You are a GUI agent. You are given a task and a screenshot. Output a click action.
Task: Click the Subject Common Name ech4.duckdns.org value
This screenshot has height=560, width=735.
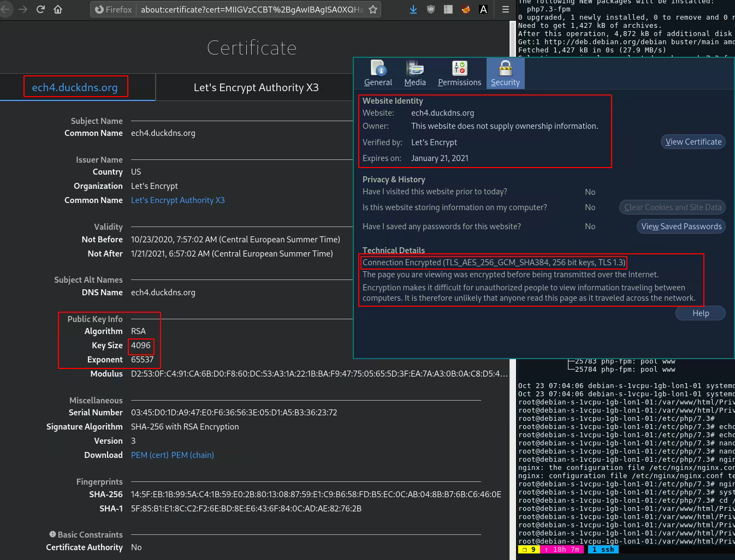click(163, 133)
